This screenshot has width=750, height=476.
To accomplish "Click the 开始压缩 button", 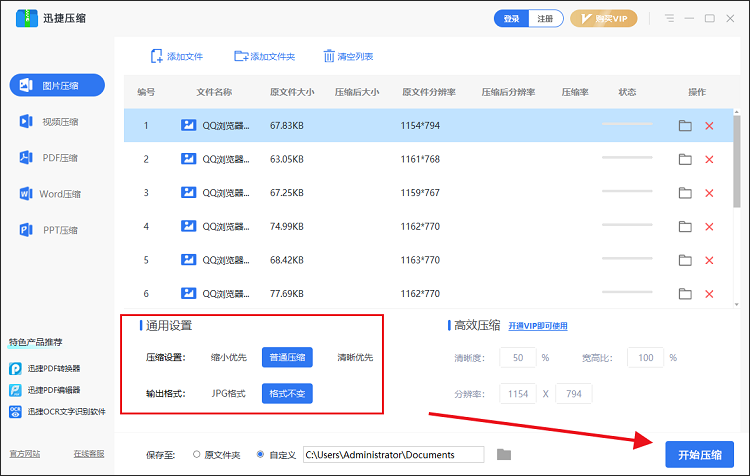I will click(699, 454).
